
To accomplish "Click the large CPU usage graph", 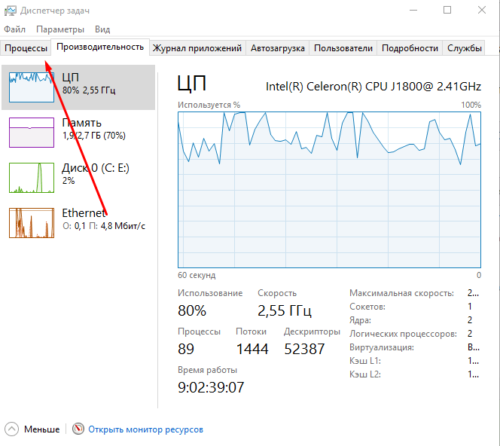I will (x=329, y=190).
